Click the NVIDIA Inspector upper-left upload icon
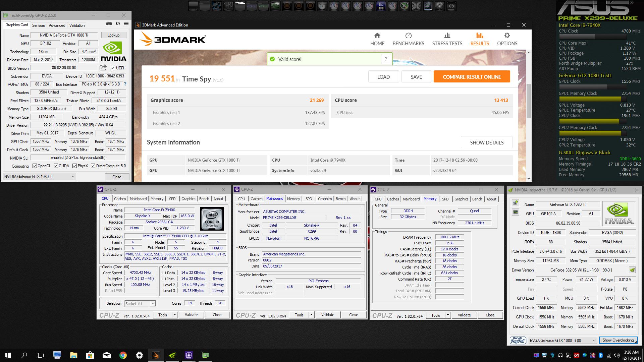The height and width of the screenshot is (362, 644). [x=516, y=203]
